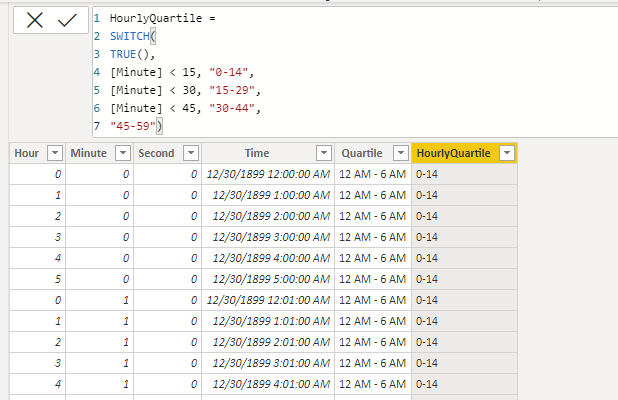Commit the formula with the checkmark icon
This screenshot has width=618, height=400.
point(67,20)
